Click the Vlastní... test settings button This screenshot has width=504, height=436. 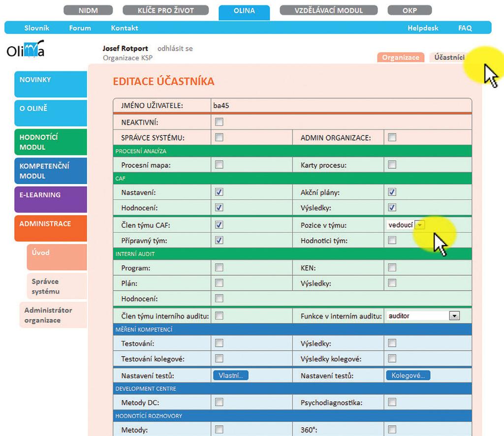click(231, 375)
